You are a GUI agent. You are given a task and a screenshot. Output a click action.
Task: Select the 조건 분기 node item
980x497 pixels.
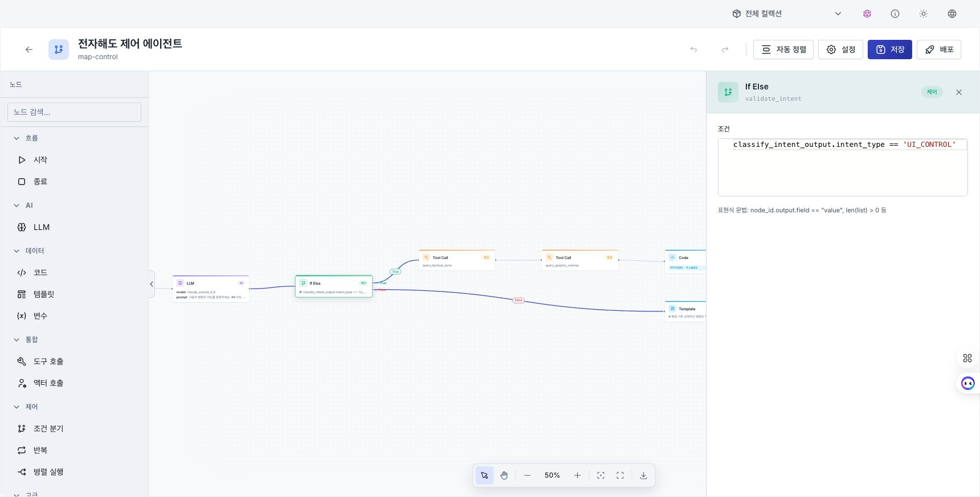coord(74,429)
